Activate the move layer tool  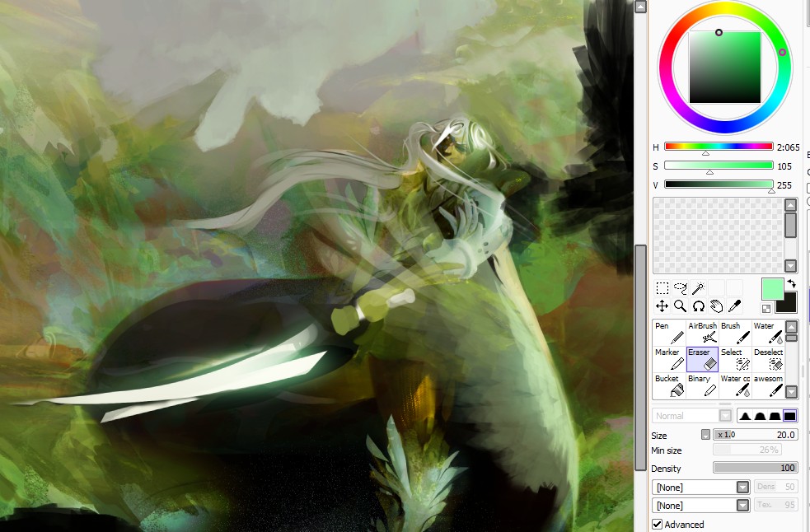(x=663, y=306)
